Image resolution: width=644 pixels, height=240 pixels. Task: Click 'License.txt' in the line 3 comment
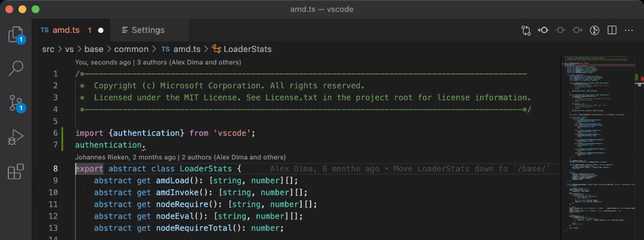[291, 98]
